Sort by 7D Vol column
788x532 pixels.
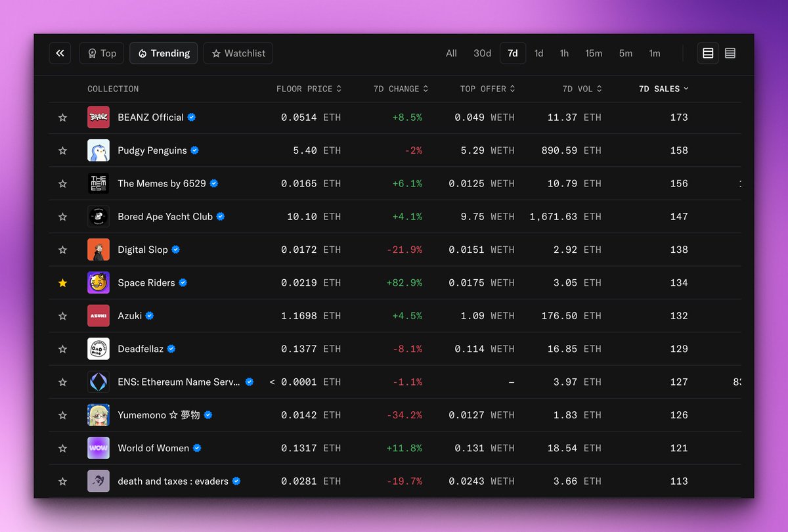(x=582, y=89)
